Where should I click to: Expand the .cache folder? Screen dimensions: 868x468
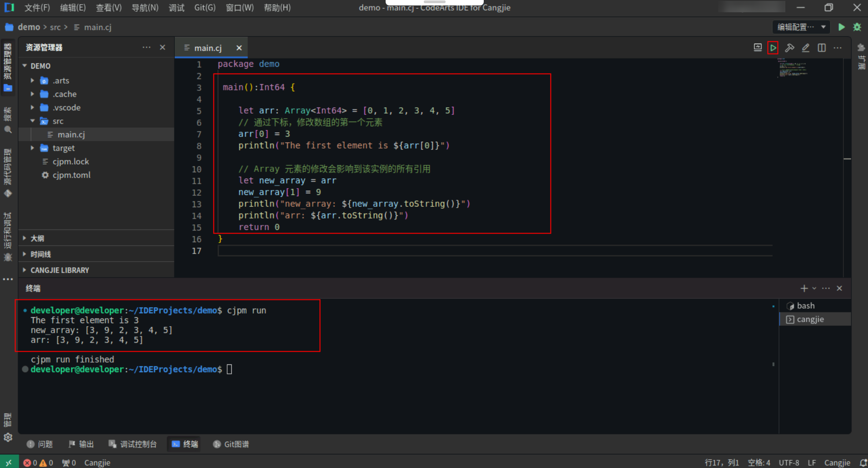click(32, 94)
